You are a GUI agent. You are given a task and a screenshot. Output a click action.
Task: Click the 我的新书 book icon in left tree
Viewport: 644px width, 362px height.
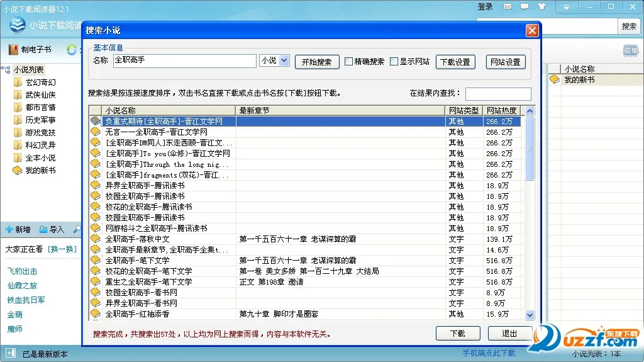pos(18,171)
